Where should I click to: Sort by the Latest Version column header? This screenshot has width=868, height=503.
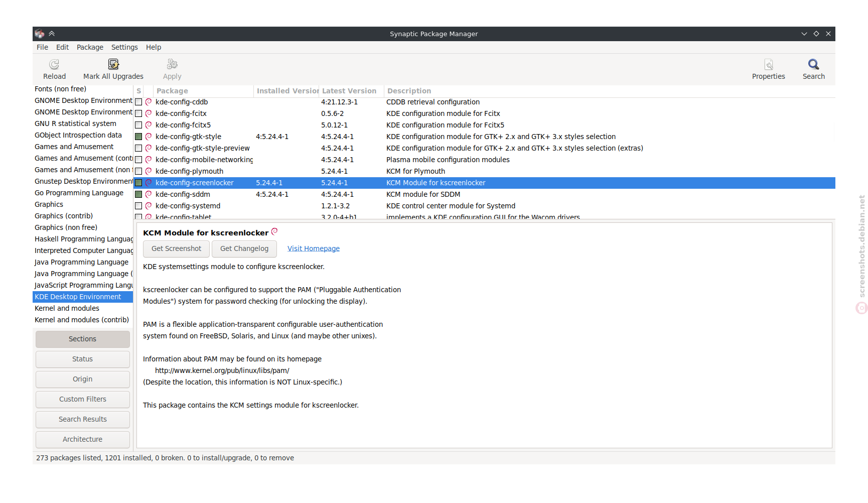pyautogui.click(x=352, y=91)
